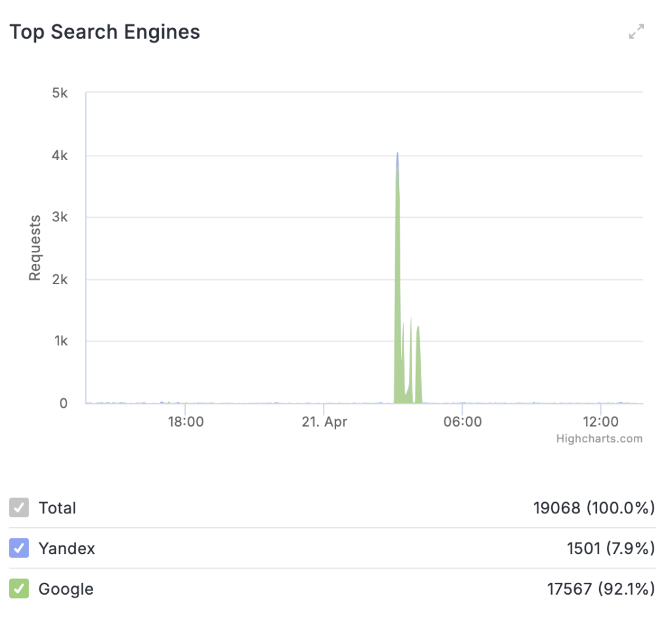Toggle the Google series checkbox
672x621 pixels.
tap(19, 588)
